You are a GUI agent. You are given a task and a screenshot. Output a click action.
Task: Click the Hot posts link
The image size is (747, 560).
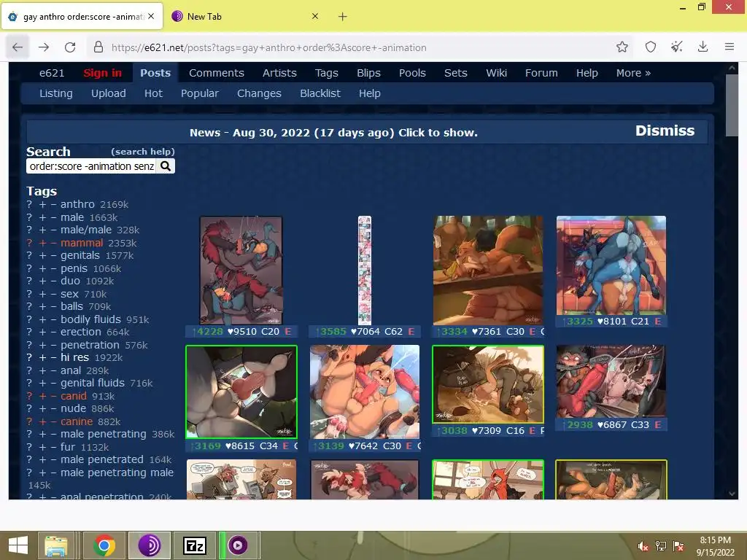pos(153,93)
